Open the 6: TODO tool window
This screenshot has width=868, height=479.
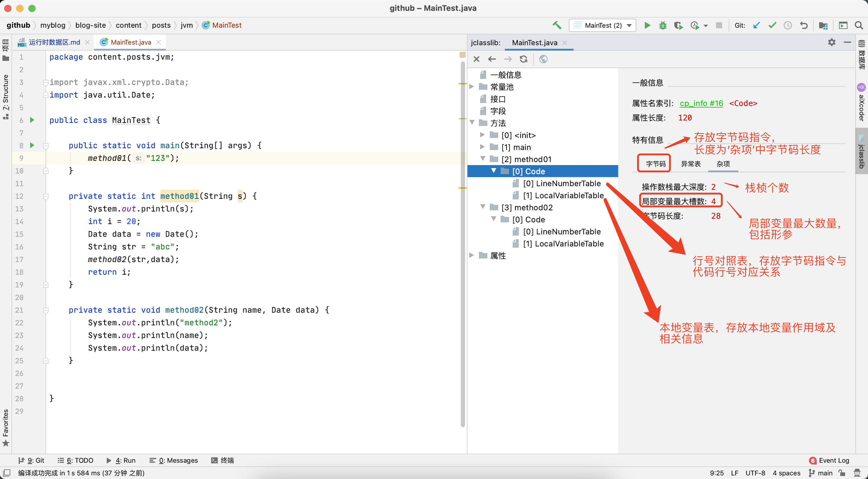75,460
